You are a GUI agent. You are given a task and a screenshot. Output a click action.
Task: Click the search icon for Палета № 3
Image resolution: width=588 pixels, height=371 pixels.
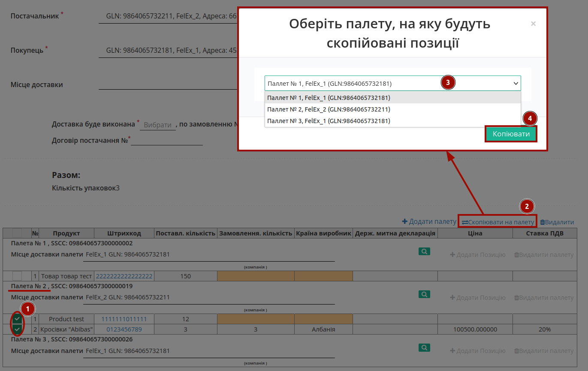[424, 348]
